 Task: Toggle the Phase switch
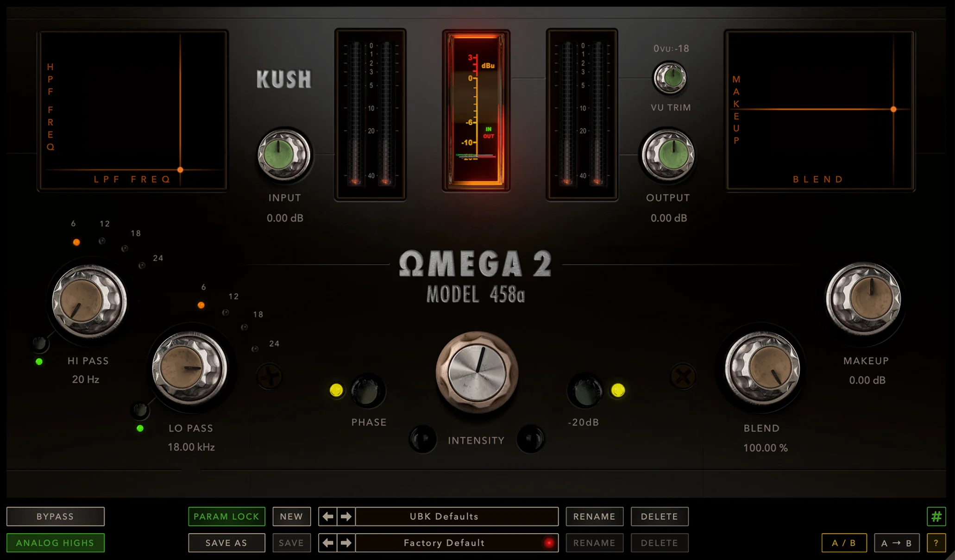tap(367, 391)
